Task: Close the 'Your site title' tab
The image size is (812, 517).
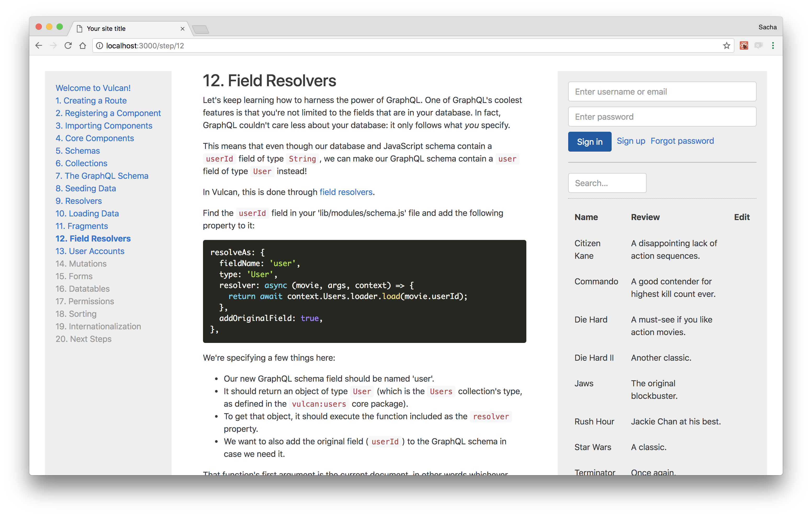Action: [x=182, y=29]
